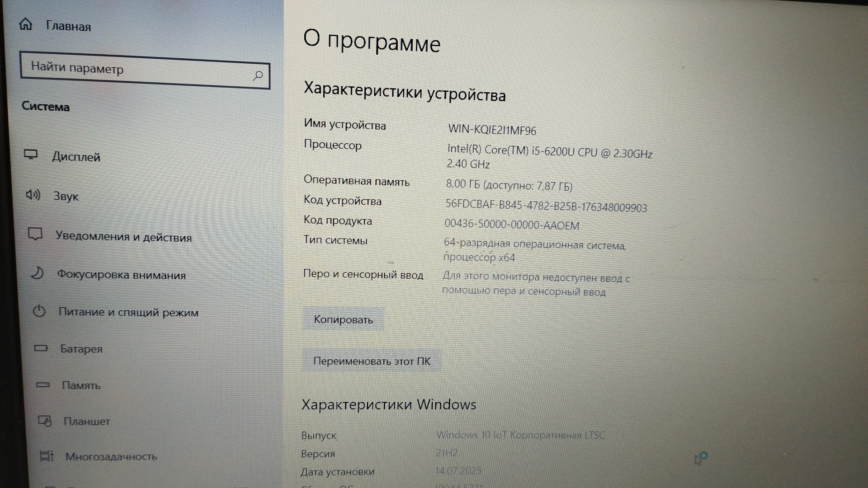Click the Multitasking icon
This screenshot has height=488, width=868.
[46, 456]
